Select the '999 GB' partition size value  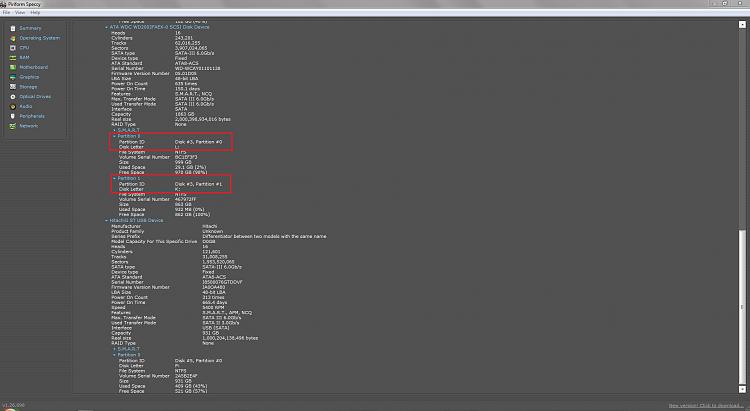pyautogui.click(x=183, y=162)
